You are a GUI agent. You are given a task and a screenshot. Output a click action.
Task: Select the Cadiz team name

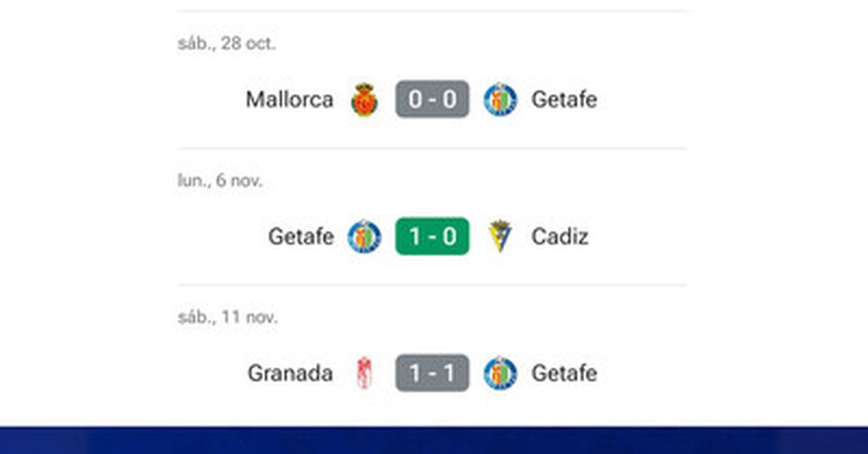coord(560,236)
